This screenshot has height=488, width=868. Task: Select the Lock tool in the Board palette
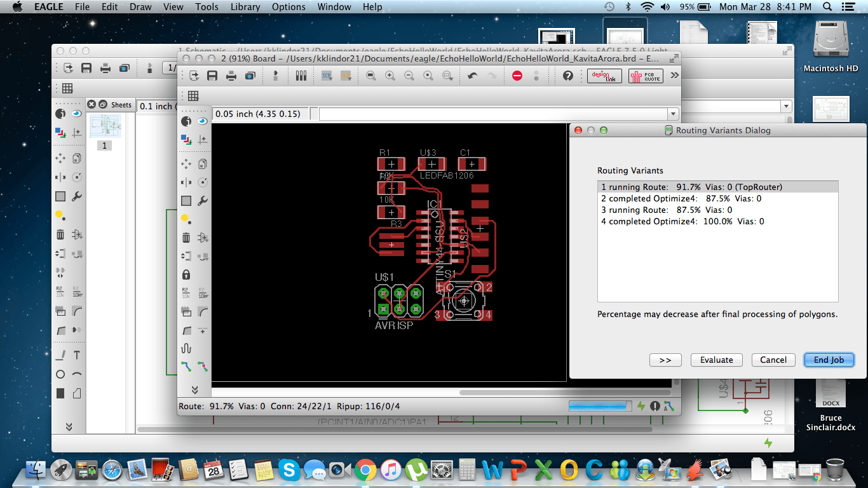(x=186, y=274)
